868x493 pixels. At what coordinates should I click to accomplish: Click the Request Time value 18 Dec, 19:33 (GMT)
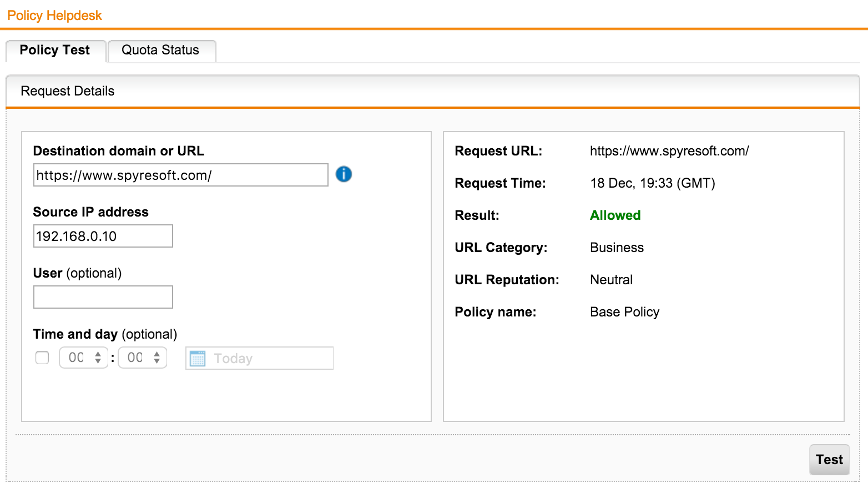pyautogui.click(x=653, y=183)
